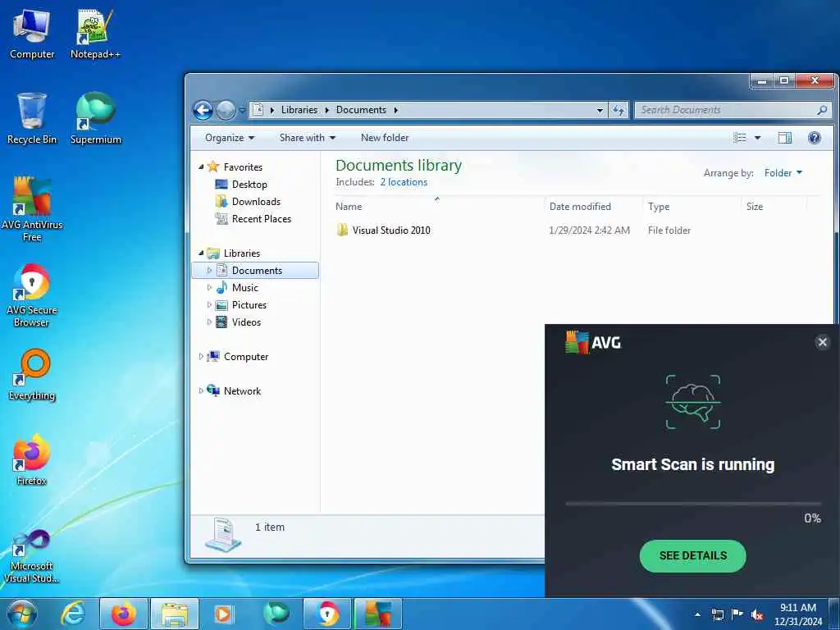Viewport: 840px width, 630px height.
Task: Expand the Pictures library node
Action: (x=209, y=305)
